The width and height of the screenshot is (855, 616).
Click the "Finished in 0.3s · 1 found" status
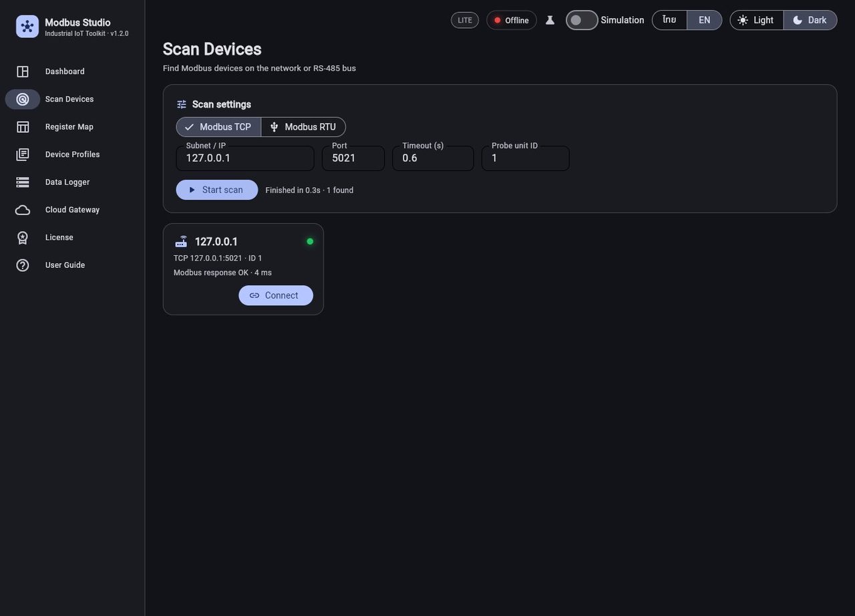309,190
